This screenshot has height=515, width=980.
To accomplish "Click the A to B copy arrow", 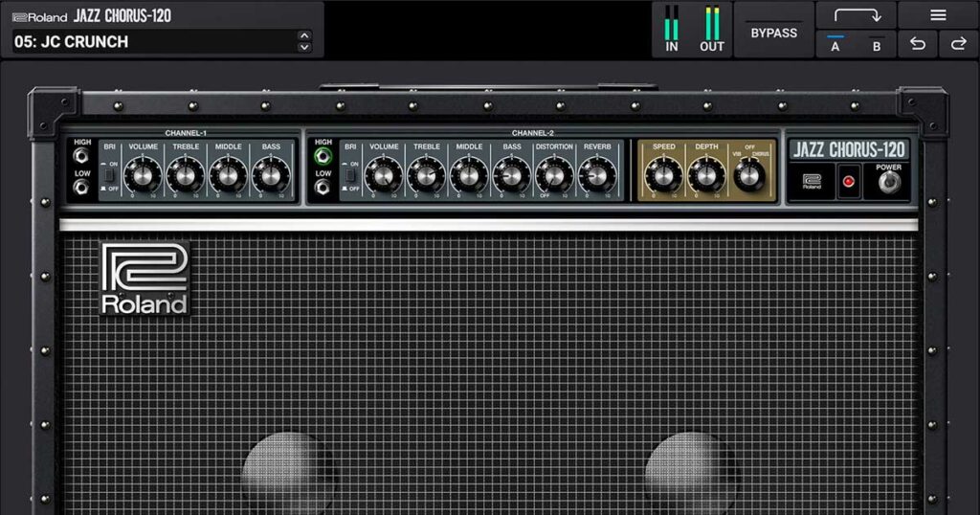I will pos(857,15).
